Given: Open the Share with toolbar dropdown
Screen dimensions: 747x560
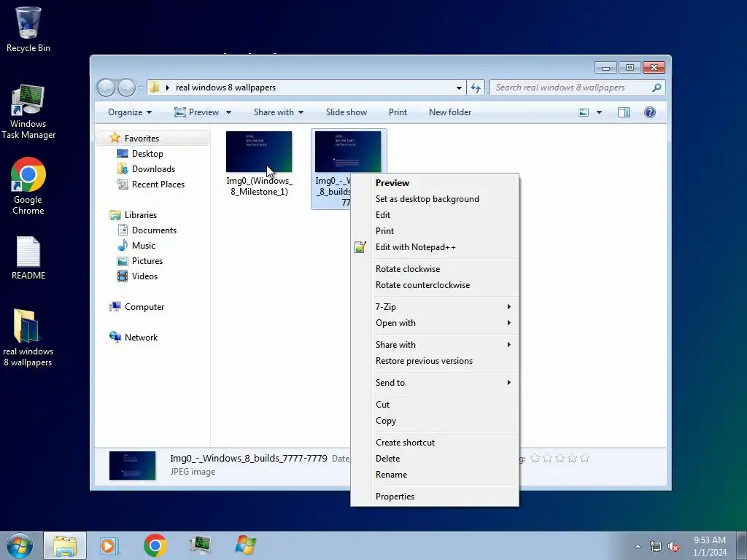Looking at the screenshot, I should click(x=279, y=112).
